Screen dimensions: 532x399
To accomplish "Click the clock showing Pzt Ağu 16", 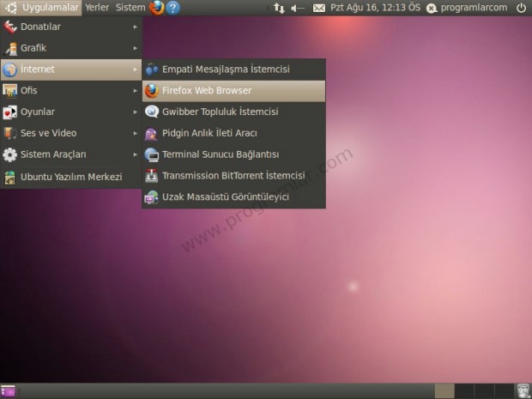I will pyautogui.click(x=375, y=8).
